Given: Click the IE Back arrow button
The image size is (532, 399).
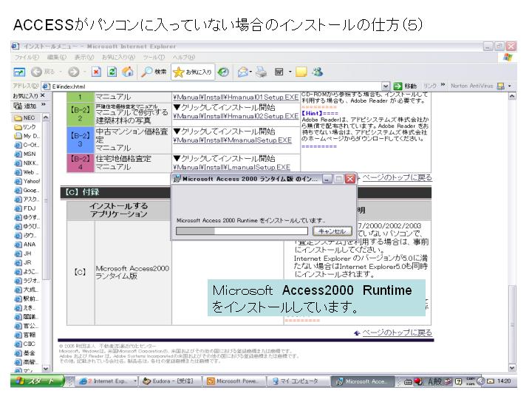Looking at the screenshot, I should point(36,72).
